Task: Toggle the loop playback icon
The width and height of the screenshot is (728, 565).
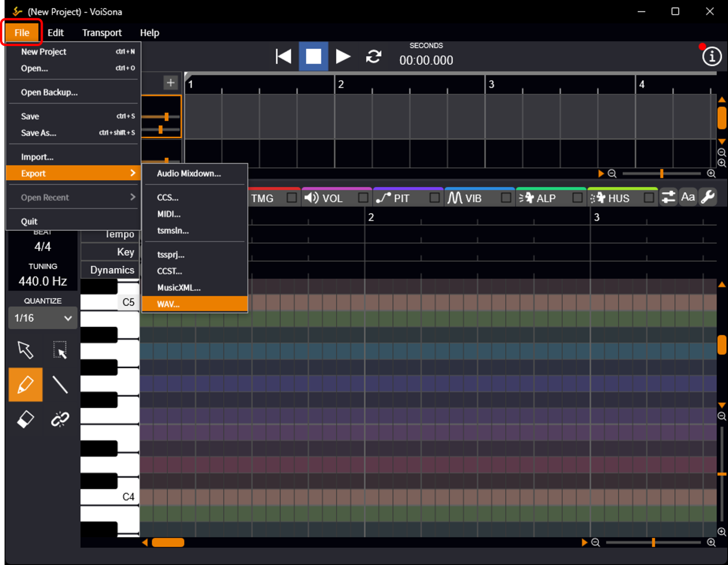Action: point(374,56)
